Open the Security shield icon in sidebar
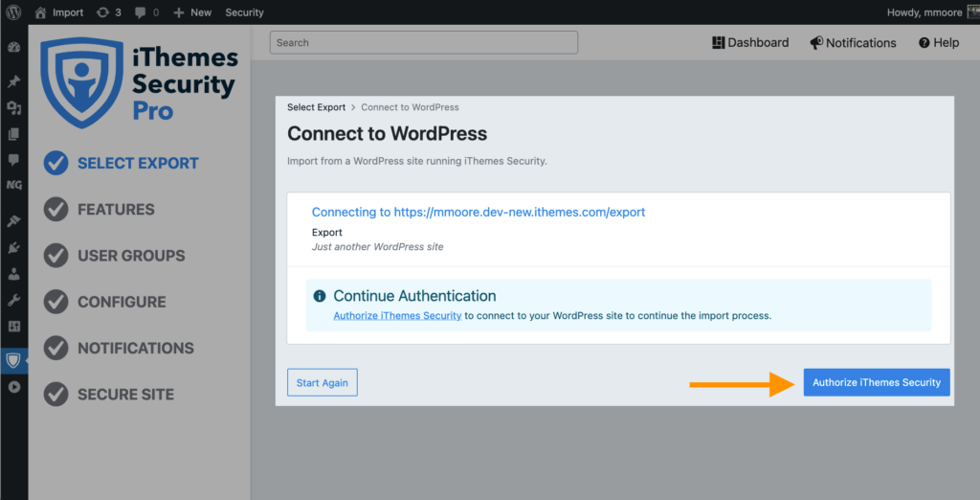 (13, 360)
